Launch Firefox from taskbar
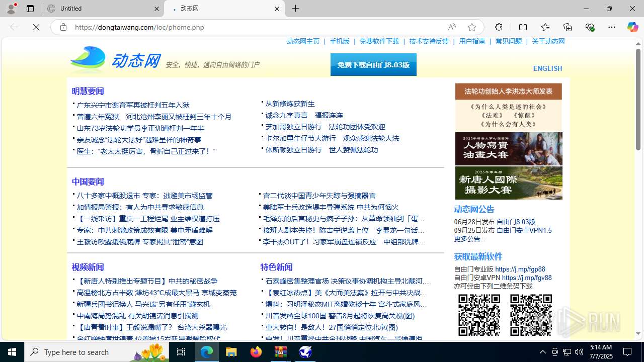The height and width of the screenshot is (362, 644). click(256, 352)
